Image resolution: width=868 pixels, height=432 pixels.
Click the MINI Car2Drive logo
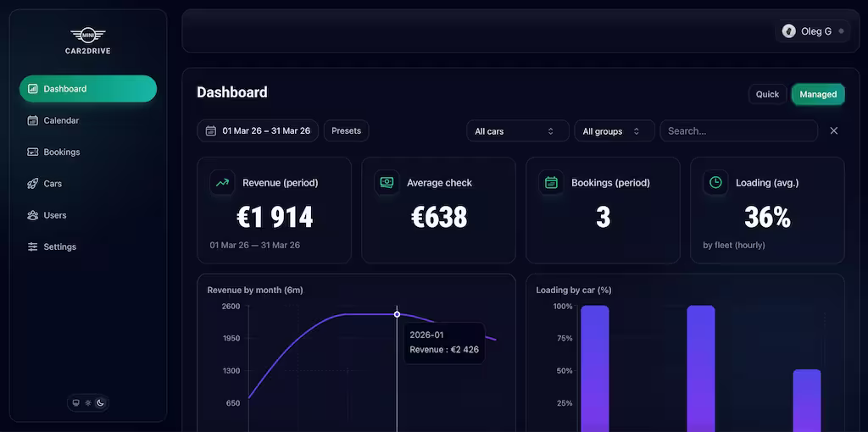(87, 41)
